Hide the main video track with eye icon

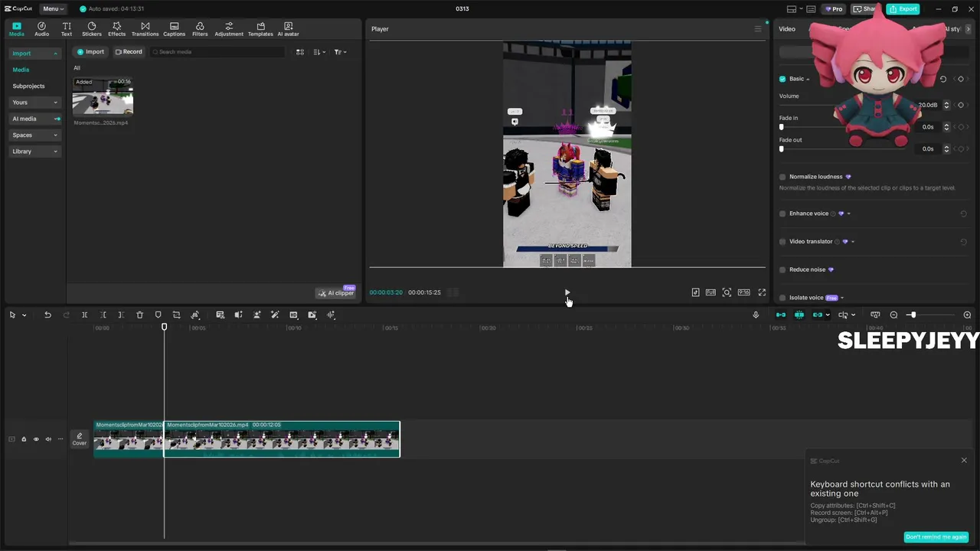point(36,439)
